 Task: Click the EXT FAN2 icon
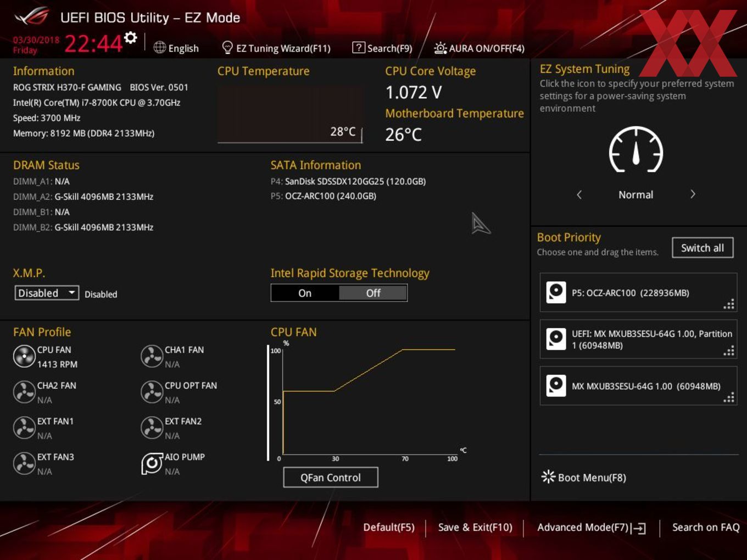click(x=152, y=428)
